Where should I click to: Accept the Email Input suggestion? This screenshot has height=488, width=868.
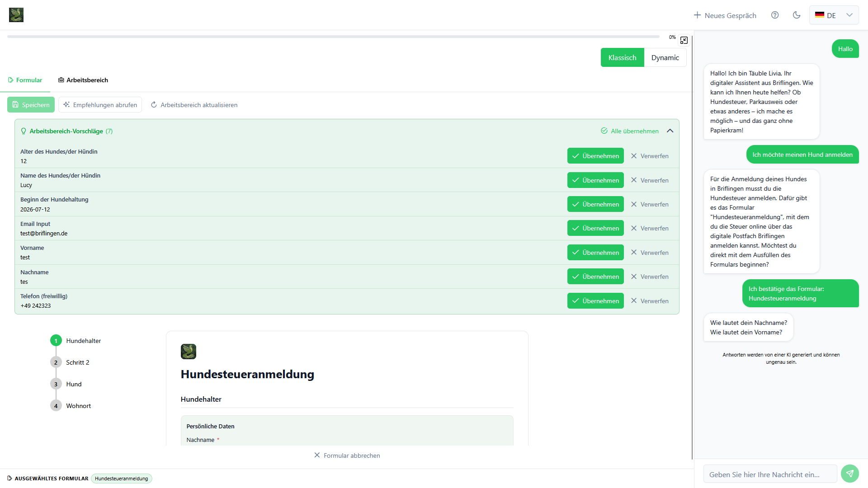(595, 228)
